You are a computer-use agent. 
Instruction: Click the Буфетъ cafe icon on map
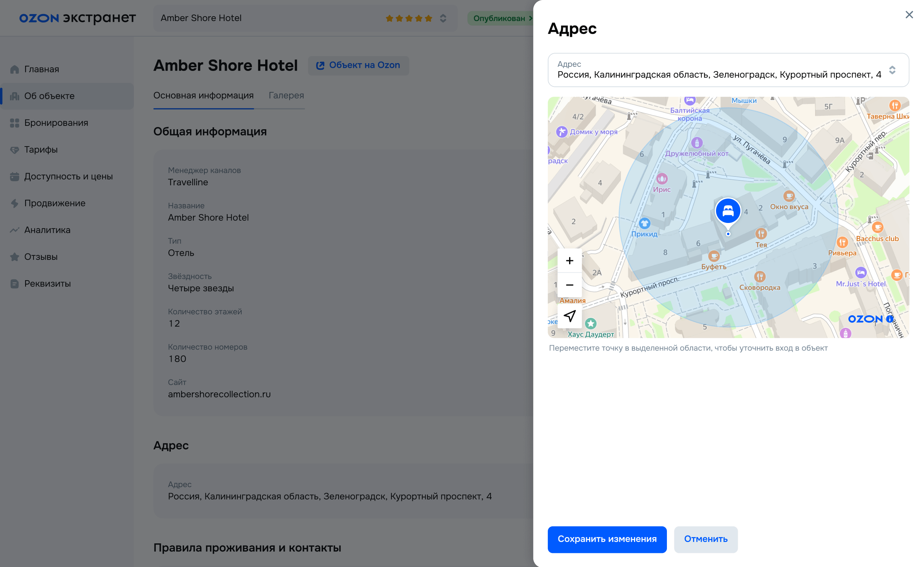coord(714,256)
